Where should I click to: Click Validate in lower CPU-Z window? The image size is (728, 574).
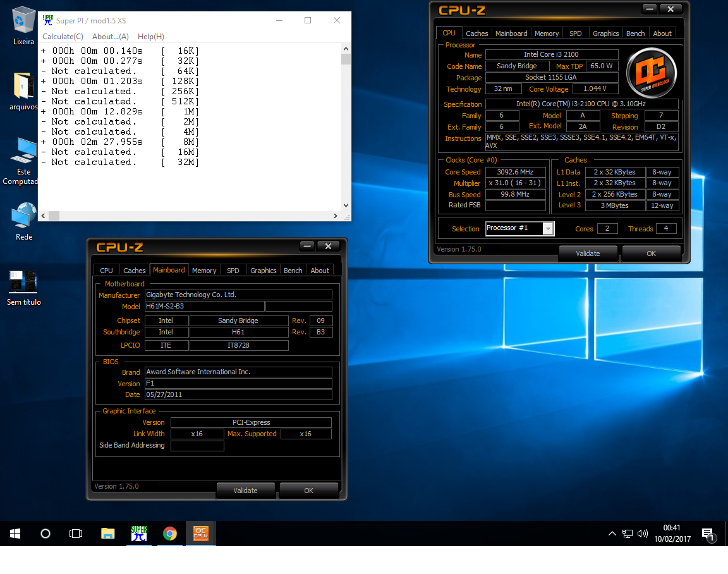point(245,491)
